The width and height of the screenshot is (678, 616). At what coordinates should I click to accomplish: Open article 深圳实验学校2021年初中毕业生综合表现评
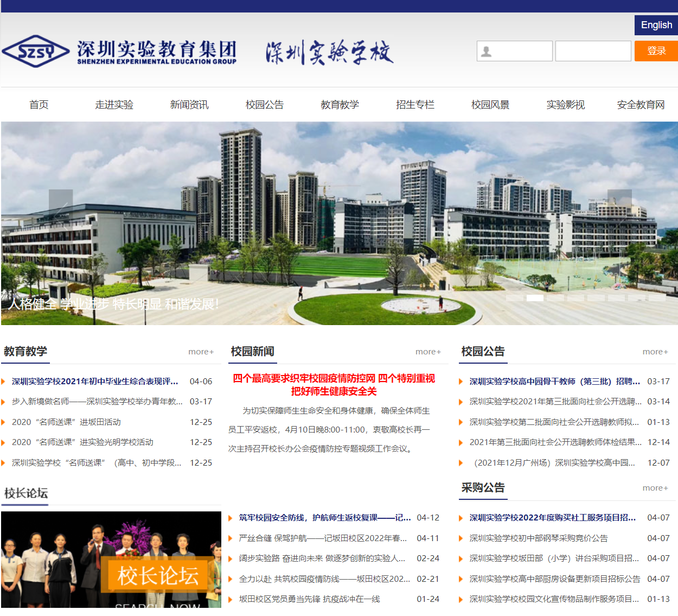tap(95, 382)
